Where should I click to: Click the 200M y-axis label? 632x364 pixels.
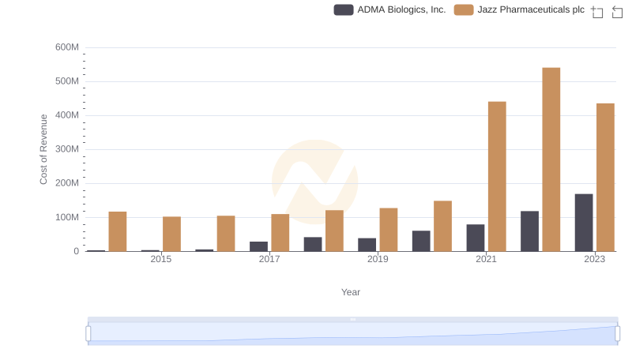pyautogui.click(x=67, y=183)
